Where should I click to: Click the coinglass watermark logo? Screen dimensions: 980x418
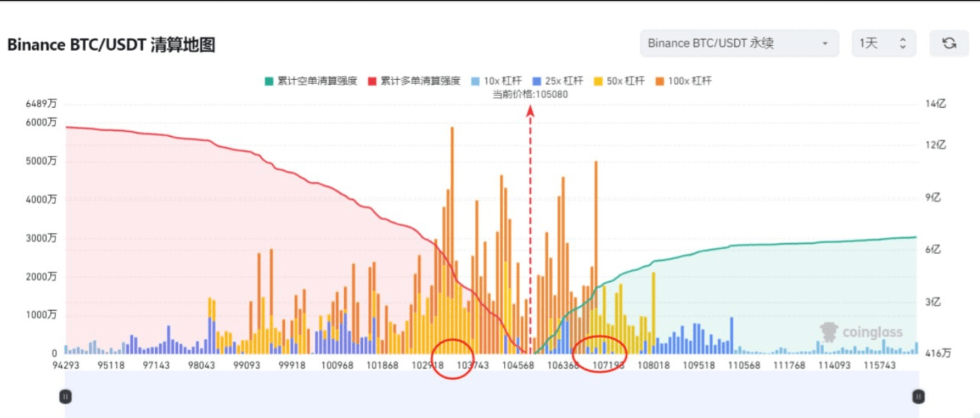(x=861, y=332)
